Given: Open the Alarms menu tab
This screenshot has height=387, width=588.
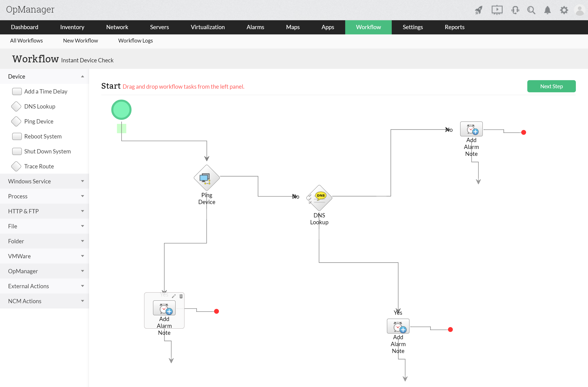Looking at the screenshot, I should tap(255, 27).
